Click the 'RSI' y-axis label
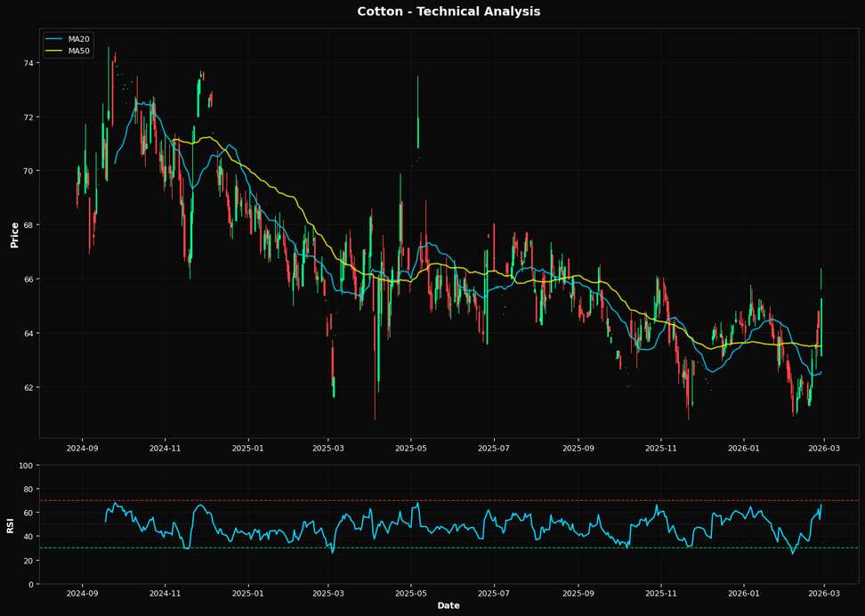 click(x=10, y=525)
